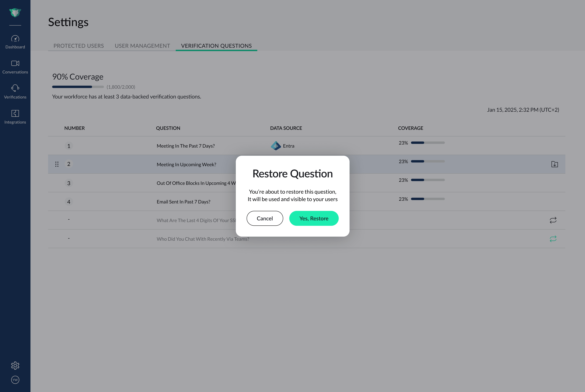Go to the Conversations section

(x=15, y=67)
